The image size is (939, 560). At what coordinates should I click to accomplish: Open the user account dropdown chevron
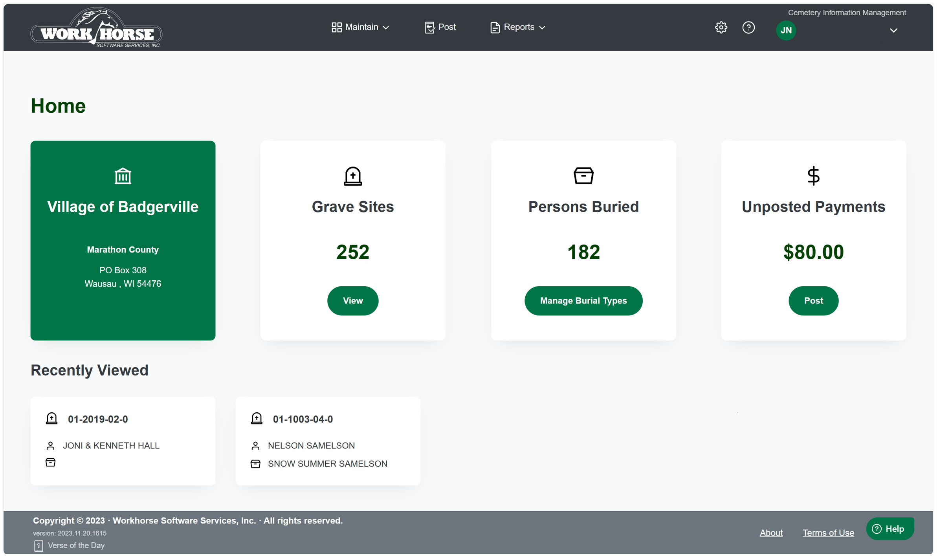tap(893, 31)
